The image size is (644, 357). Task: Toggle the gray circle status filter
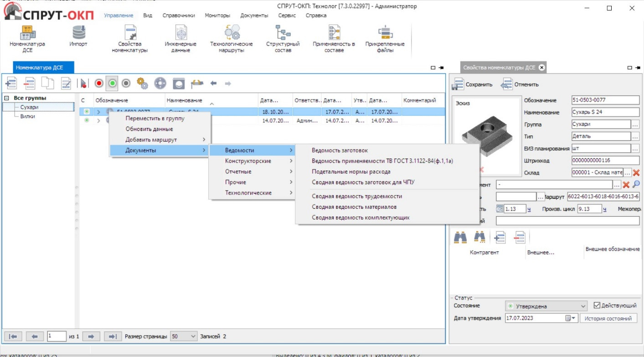point(126,83)
